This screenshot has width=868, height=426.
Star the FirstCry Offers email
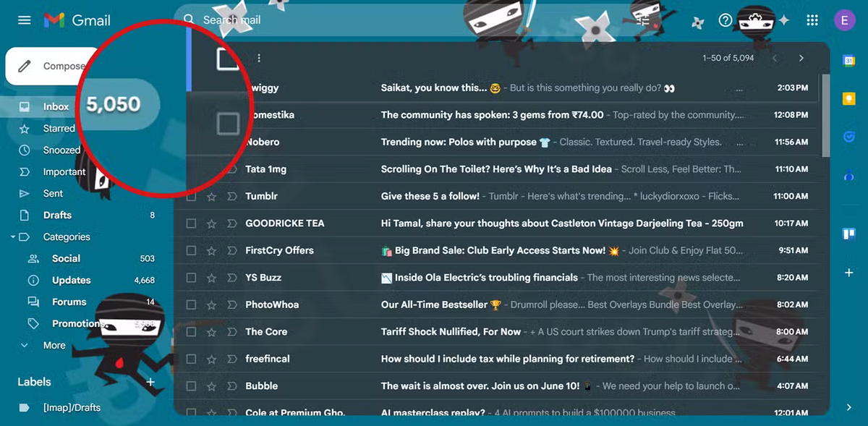click(211, 251)
